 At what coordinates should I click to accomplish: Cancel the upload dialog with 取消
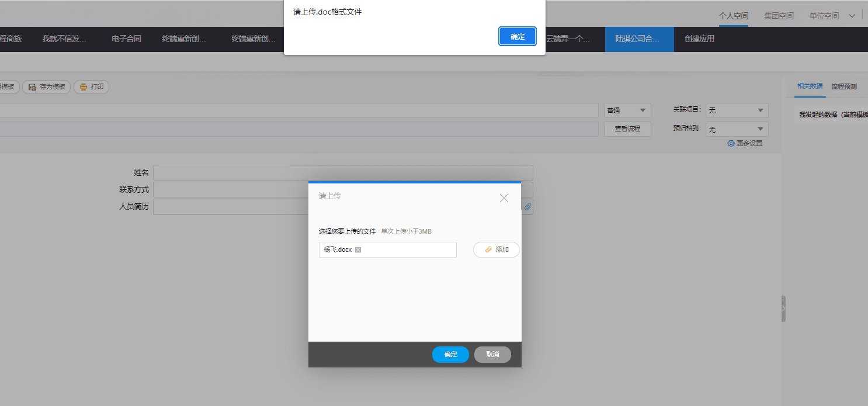pos(492,355)
